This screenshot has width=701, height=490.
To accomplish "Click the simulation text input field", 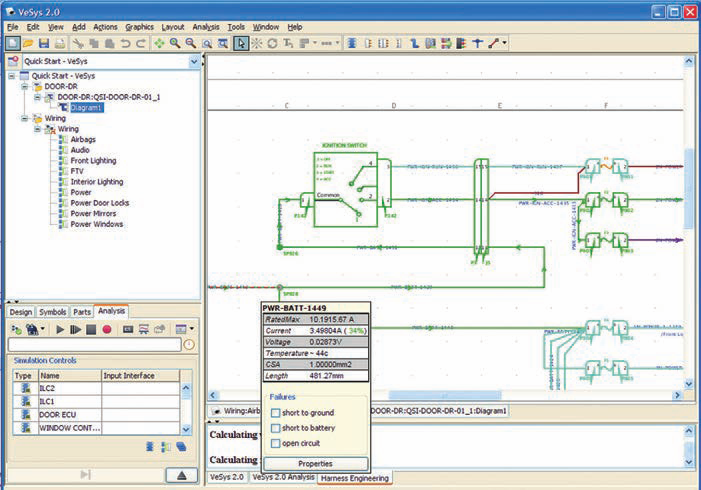I will pos(95,344).
